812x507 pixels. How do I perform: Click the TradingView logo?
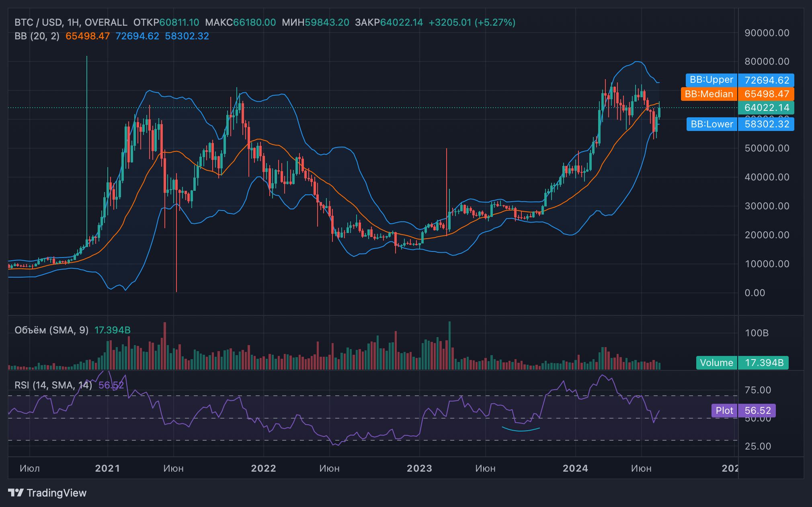(47, 493)
